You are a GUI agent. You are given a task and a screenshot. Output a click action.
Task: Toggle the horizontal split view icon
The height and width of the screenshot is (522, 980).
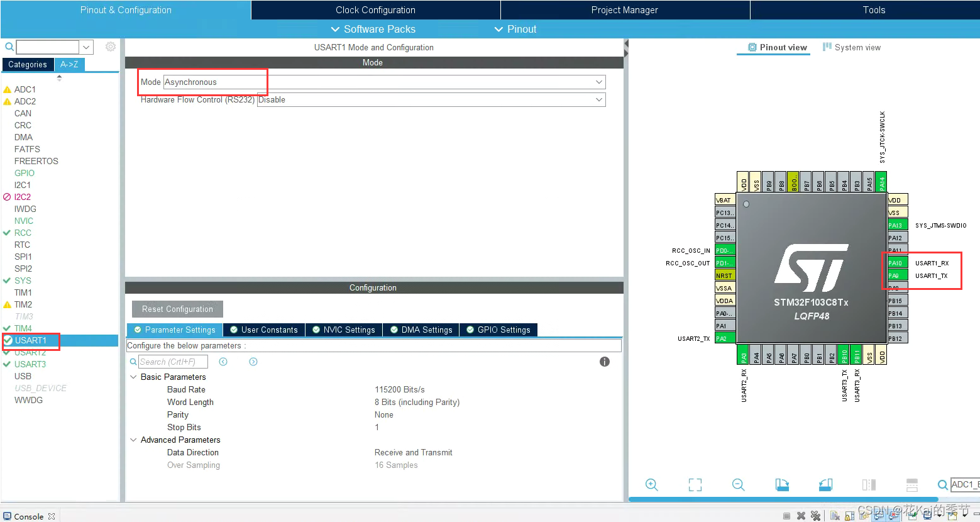point(912,485)
